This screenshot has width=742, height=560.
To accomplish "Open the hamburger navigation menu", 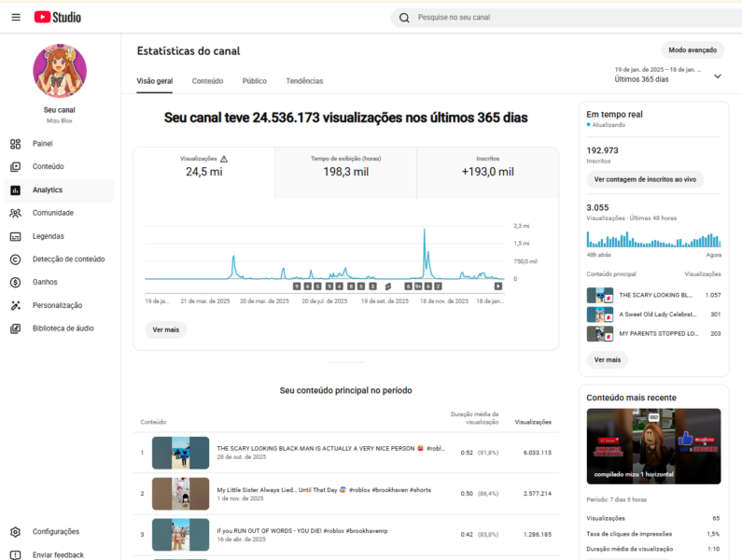I will (x=16, y=18).
